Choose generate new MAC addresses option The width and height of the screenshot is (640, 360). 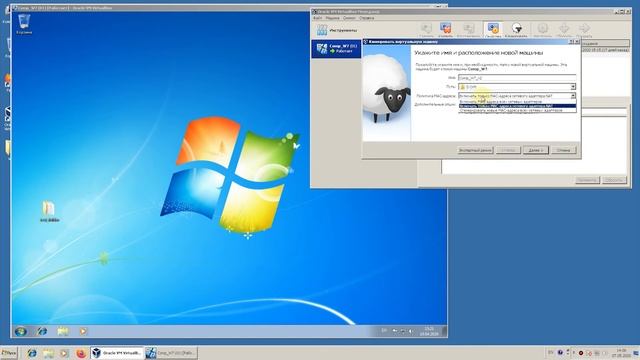coord(517,110)
